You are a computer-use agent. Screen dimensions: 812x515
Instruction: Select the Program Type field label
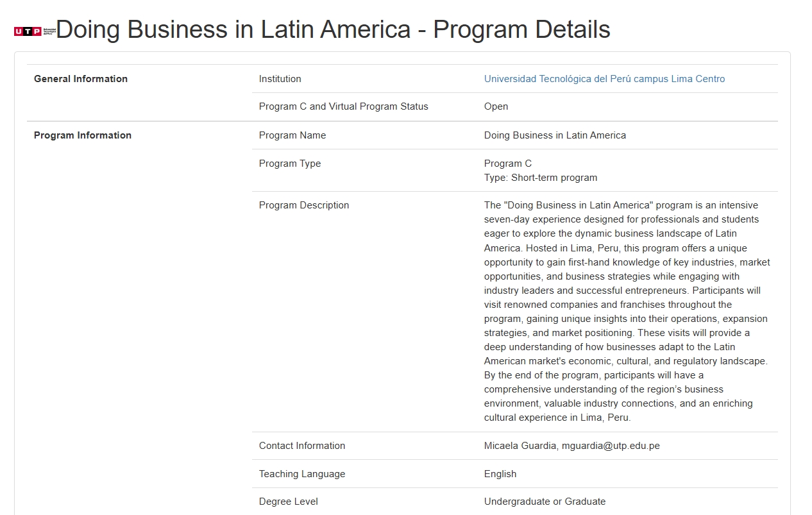[x=290, y=164]
